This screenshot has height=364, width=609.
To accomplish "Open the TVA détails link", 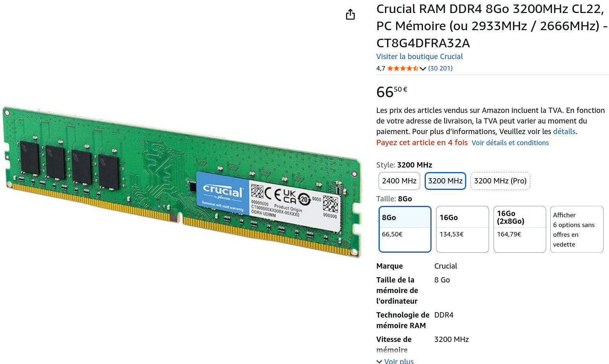I will pos(564,132).
